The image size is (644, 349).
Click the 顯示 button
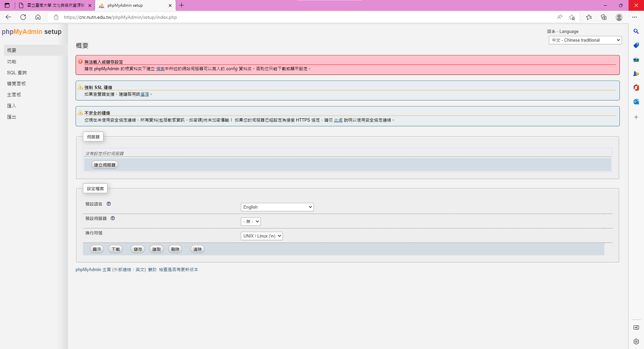(97, 249)
